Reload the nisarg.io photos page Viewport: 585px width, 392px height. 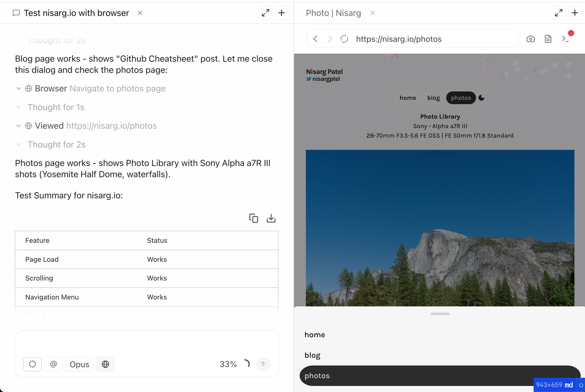(x=344, y=39)
